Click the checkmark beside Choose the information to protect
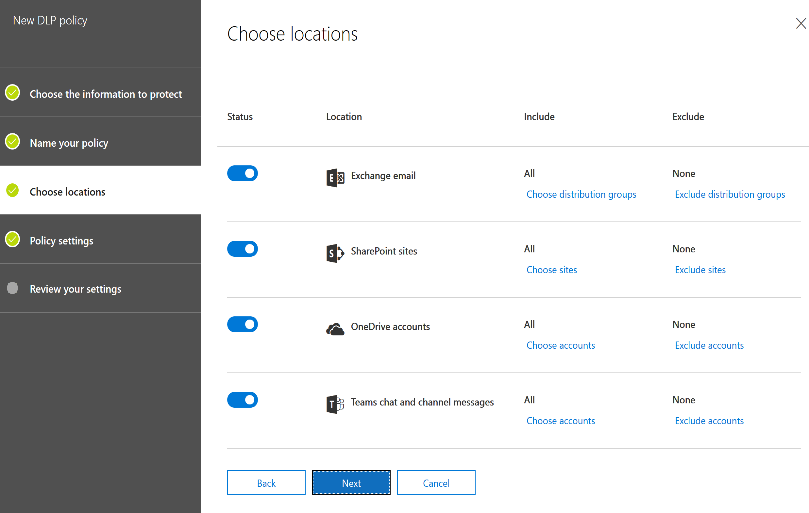 pyautogui.click(x=12, y=92)
